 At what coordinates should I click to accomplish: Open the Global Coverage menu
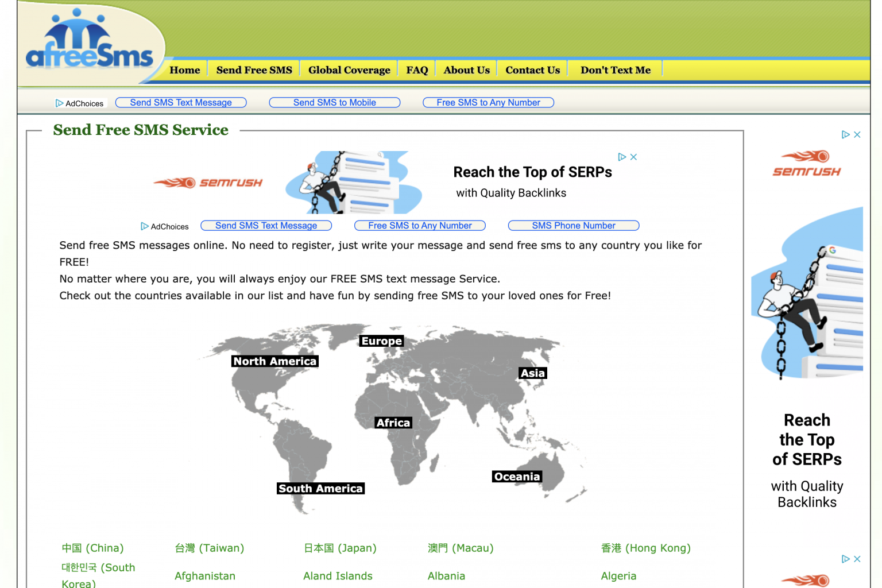(x=349, y=70)
